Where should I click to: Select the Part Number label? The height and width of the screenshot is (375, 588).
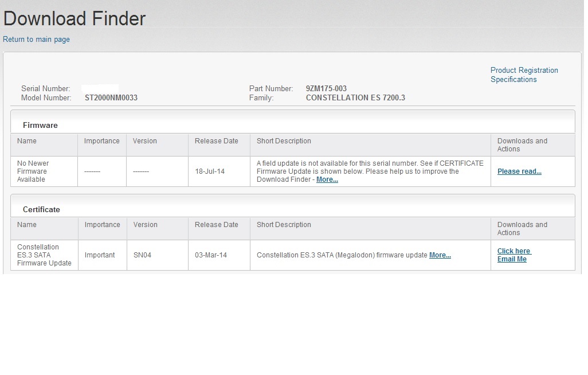point(271,88)
